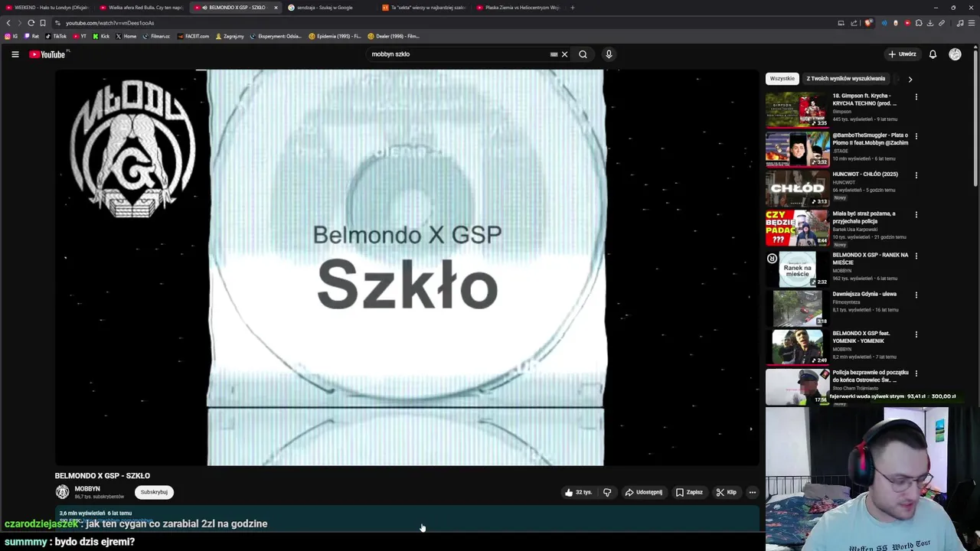Switch to Ta "sekta" wierzy tab
Viewport: 980px width, 551px height.
pyautogui.click(x=423, y=8)
